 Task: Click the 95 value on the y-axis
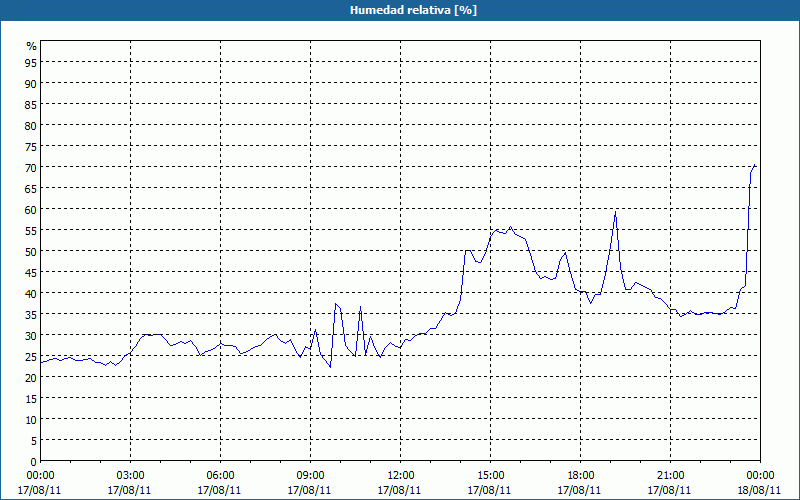(31, 62)
